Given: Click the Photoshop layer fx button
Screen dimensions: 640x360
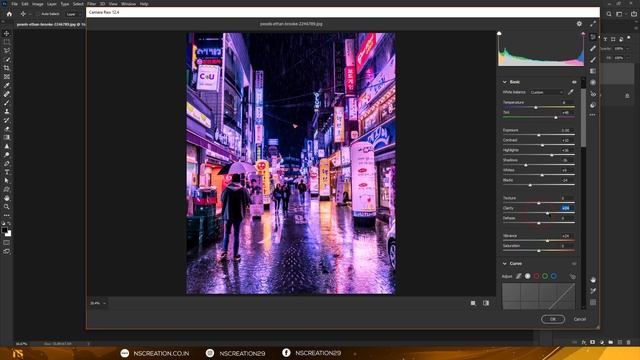Looking at the screenshot, I should (x=584, y=342).
